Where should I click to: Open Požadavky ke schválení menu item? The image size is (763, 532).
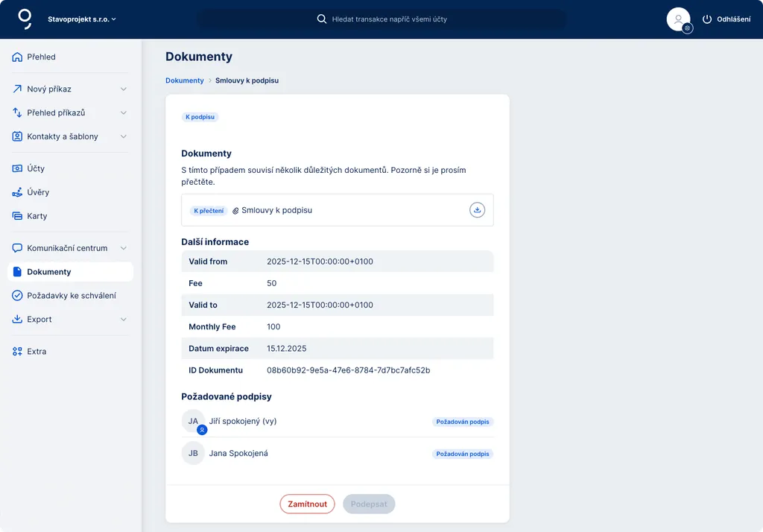coord(71,296)
